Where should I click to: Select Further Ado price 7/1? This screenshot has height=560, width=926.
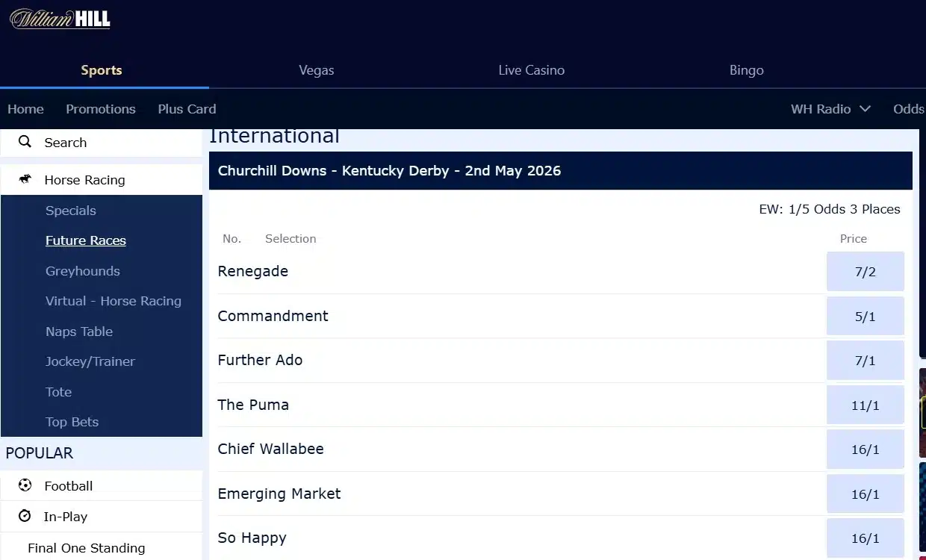866,361
